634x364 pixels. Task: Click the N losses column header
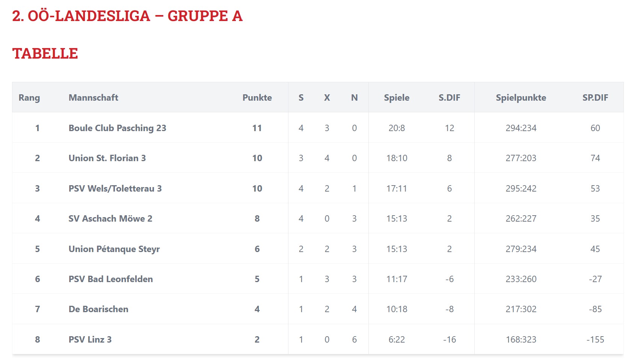[354, 98]
